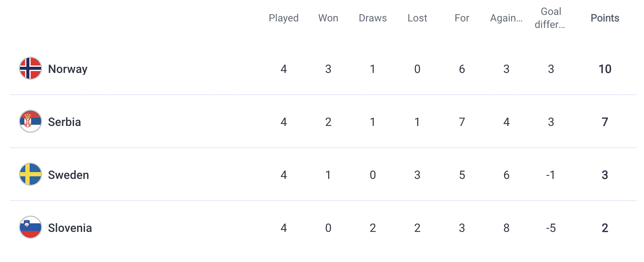Screen dimensions: 644x262
Task: Select Sweden's goal difference of -1
Action: coord(551,175)
